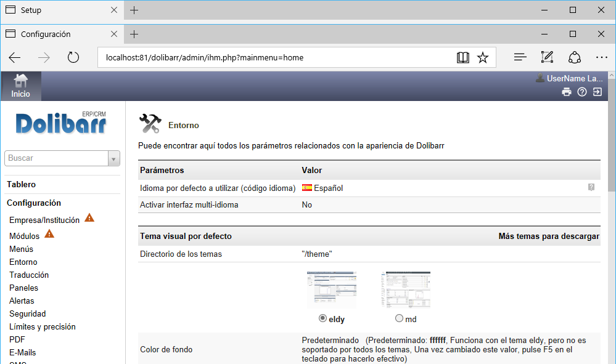Open the Traducción menu entry
This screenshot has height=364, width=616.
[29, 275]
